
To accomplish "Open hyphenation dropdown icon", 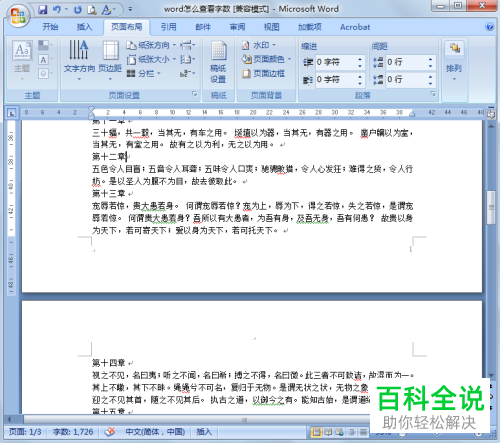I will (188, 73).
